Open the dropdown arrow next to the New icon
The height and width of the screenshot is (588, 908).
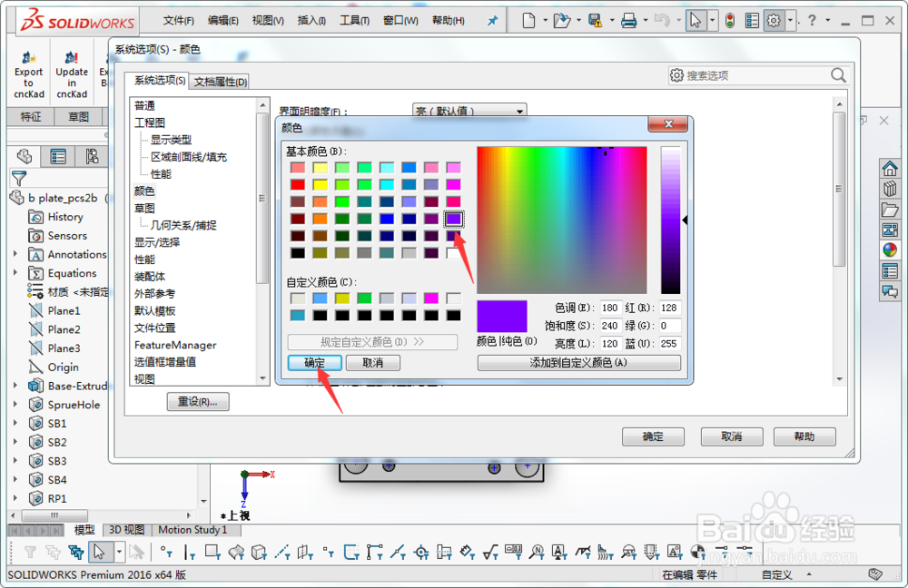pyautogui.click(x=545, y=21)
